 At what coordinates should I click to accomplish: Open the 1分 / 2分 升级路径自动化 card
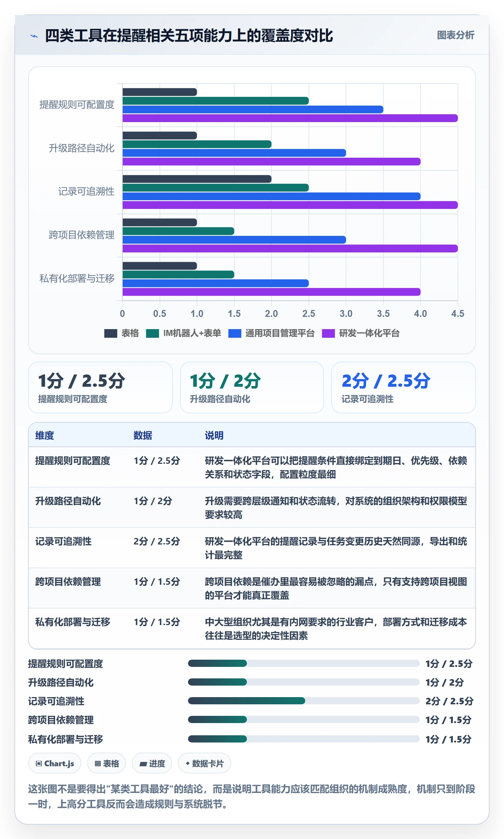click(x=252, y=387)
